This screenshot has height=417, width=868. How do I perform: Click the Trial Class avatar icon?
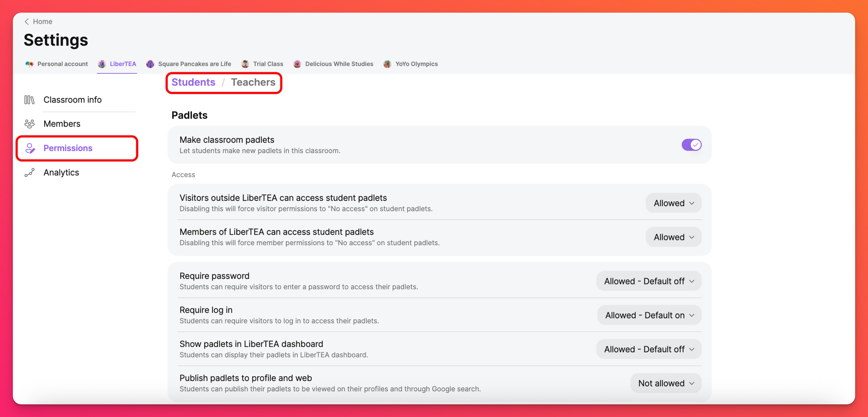(245, 64)
